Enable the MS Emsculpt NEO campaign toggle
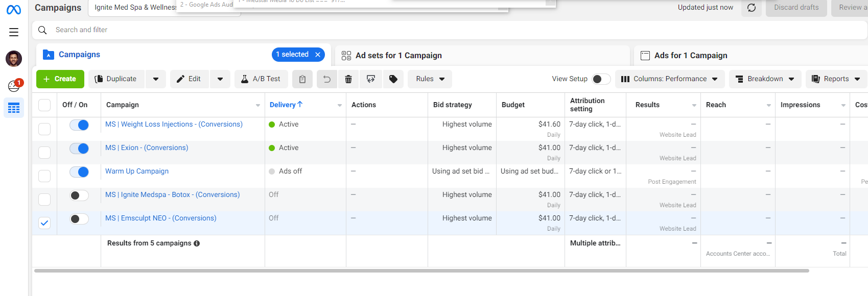Image resolution: width=868 pixels, height=296 pixels. click(79, 219)
